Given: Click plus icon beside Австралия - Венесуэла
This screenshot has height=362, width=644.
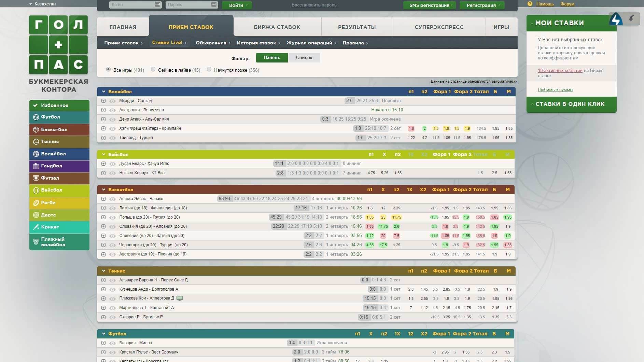Looking at the screenshot, I should click(x=103, y=110).
